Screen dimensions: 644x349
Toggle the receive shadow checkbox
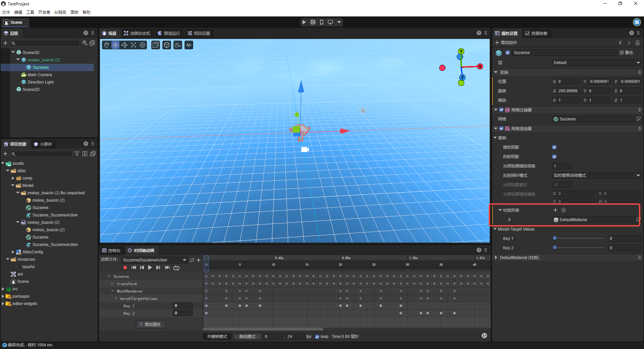(x=554, y=147)
